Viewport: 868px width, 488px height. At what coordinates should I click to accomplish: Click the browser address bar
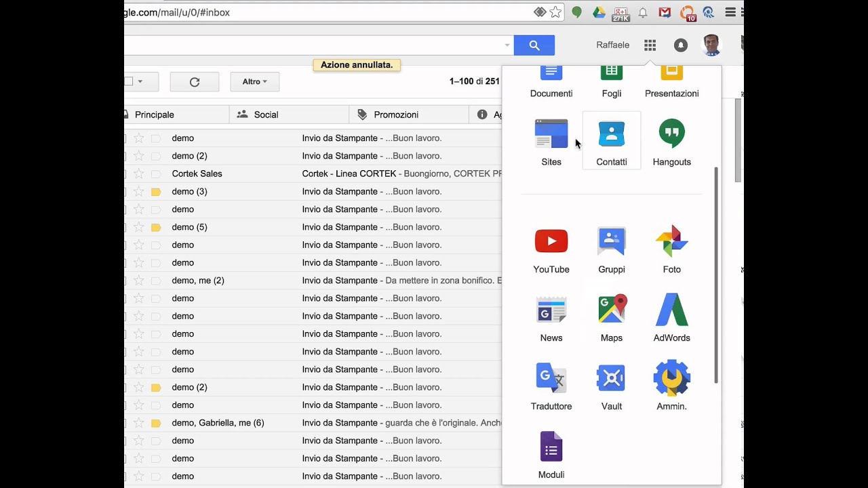click(342, 12)
